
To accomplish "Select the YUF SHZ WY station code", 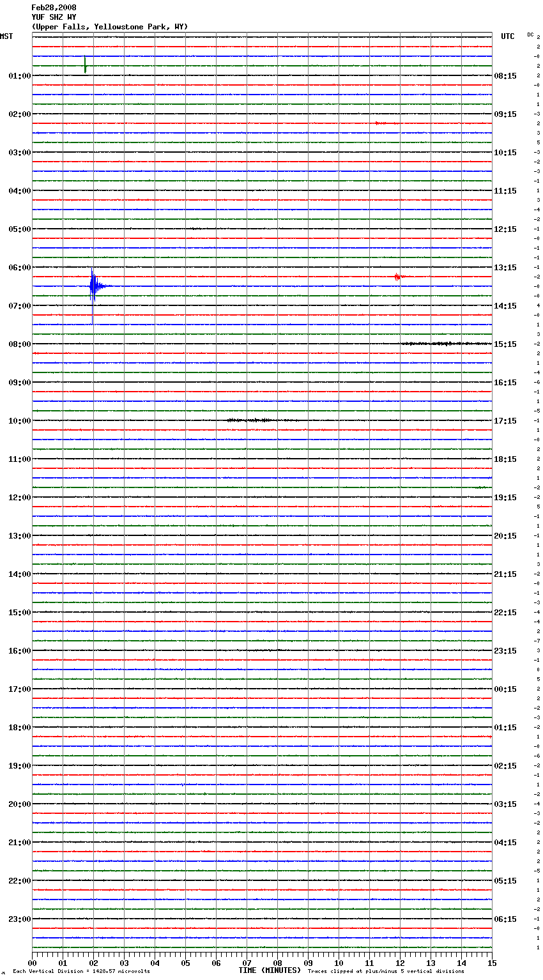I will (x=54, y=17).
